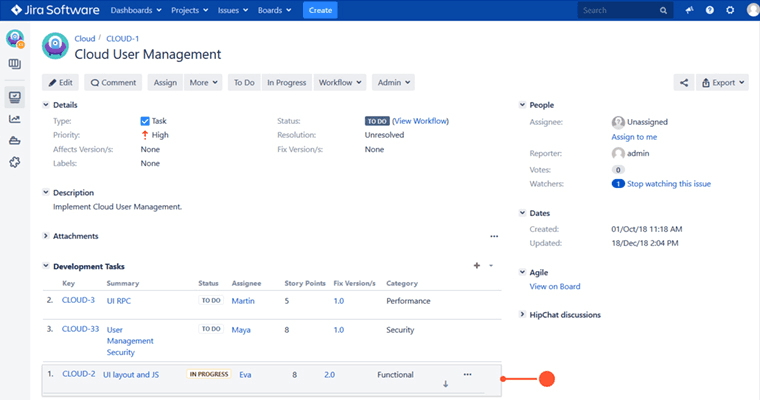
Task: Click Assign to me link
Action: (634, 137)
